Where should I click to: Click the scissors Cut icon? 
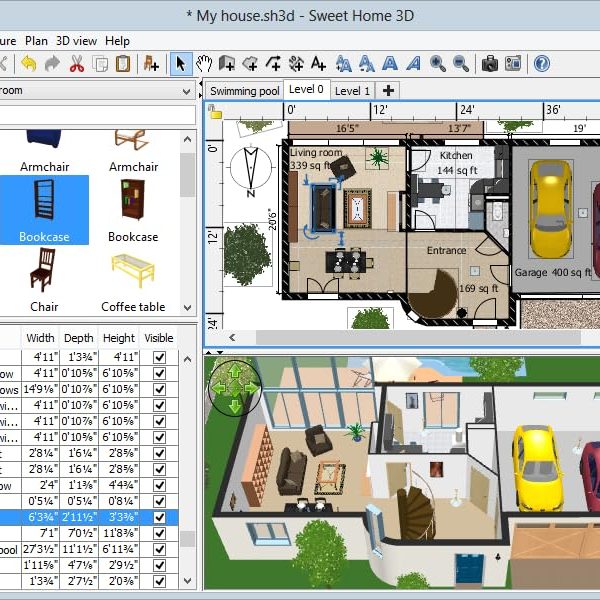[x=77, y=64]
